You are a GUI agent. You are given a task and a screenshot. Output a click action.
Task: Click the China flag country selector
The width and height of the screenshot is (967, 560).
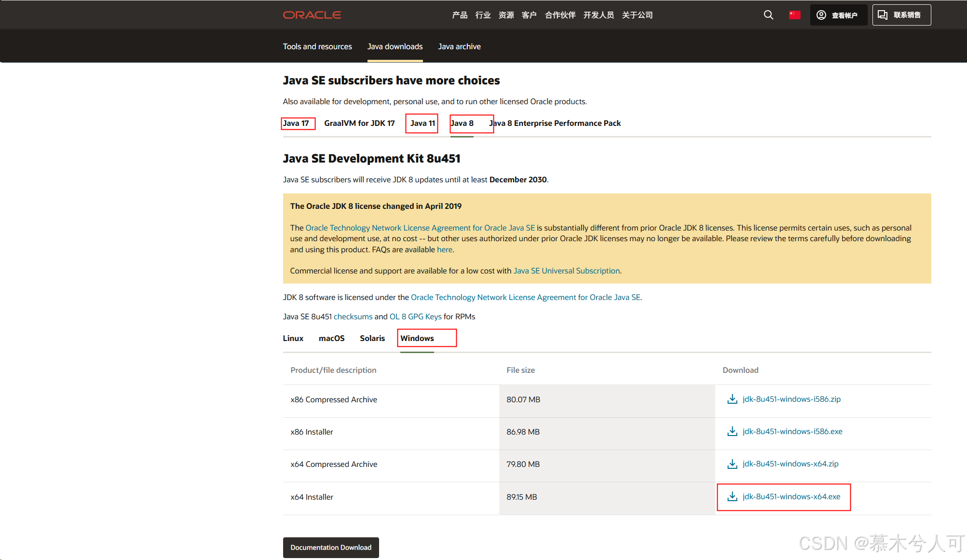tap(794, 15)
